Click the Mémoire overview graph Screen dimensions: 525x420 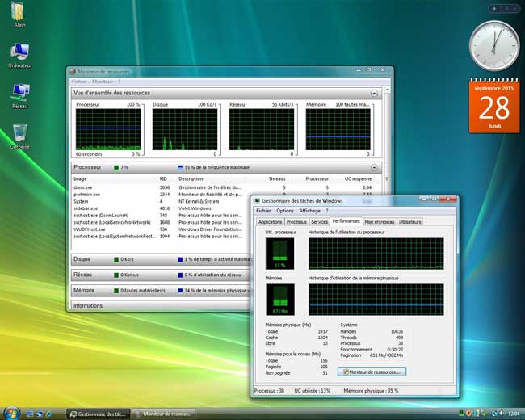point(338,129)
